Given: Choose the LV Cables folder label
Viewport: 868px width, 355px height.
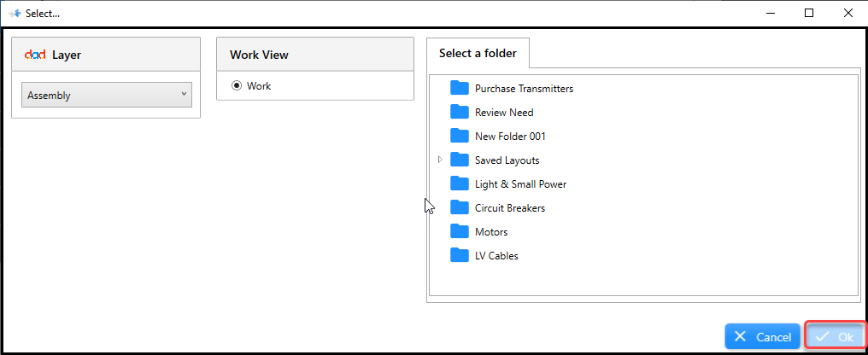Looking at the screenshot, I should click(x=496, y=255).
